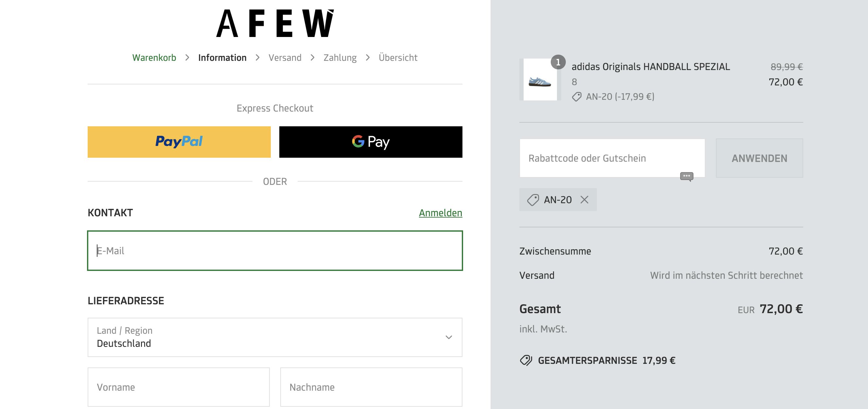868x409 pixels.
Task: Click the Gesamtersparnisse savings tag icon
Action: click(x=526, y=361)
